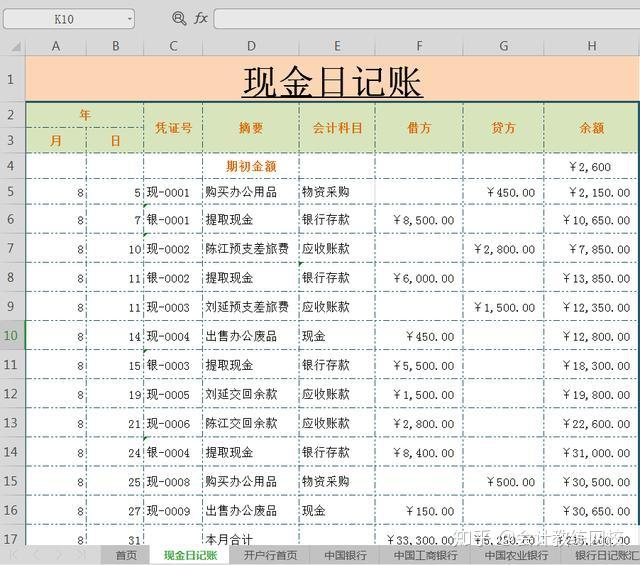Select credit amount ￥2,800.00 in row 7
Image resolution: width=640 pixels, height=565 pixels.
coord(504,249)
